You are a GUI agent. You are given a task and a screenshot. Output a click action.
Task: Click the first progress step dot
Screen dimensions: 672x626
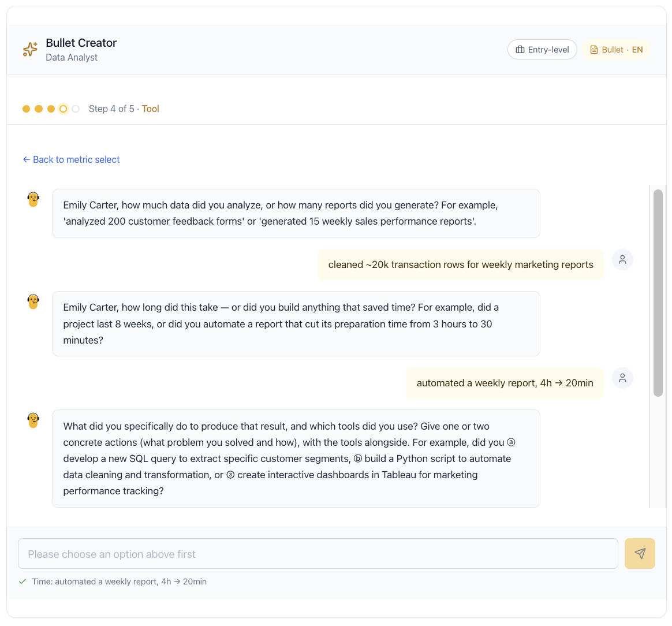(x=26, y=109)
